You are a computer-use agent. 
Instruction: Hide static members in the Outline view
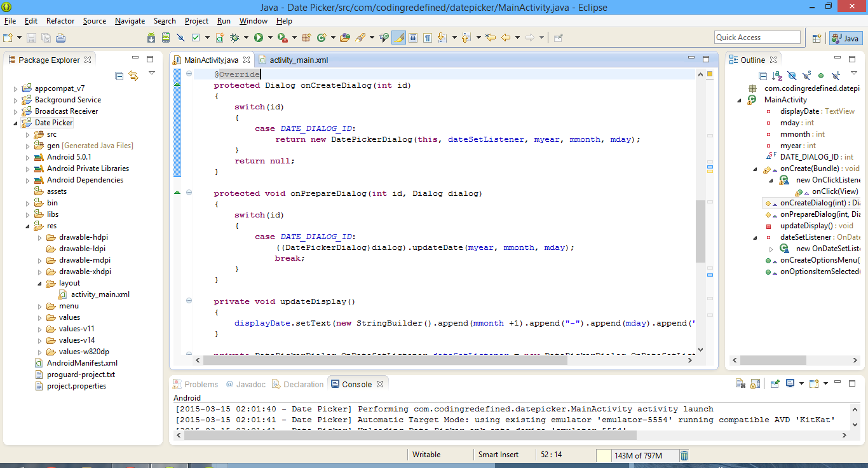(807, 75)
